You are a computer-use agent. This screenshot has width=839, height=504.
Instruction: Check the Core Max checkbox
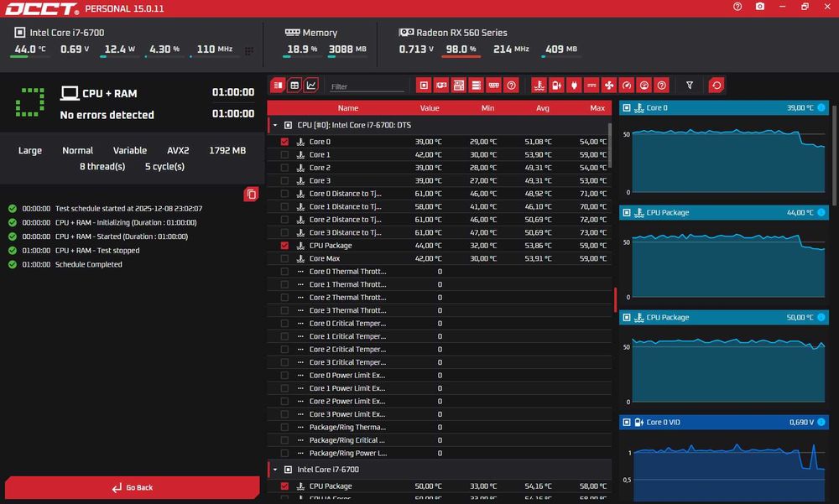[x=284, y=258]
